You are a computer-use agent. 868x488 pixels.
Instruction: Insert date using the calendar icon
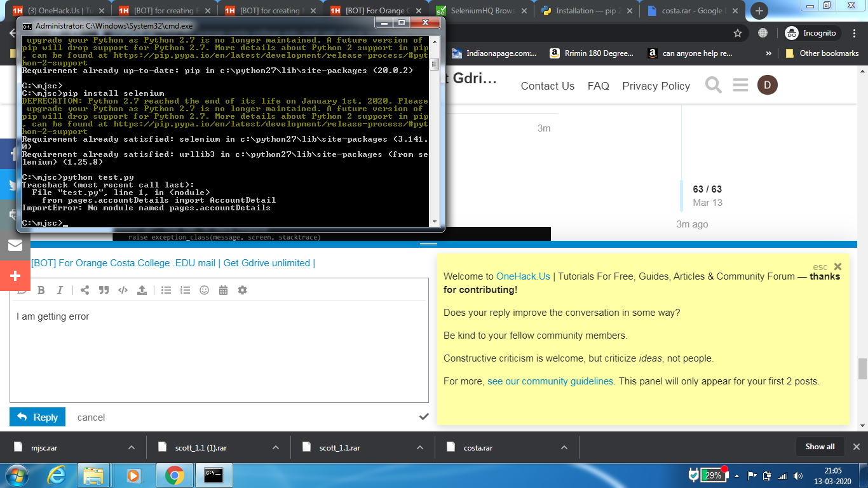pyautogui.click(x=223, y=290)
